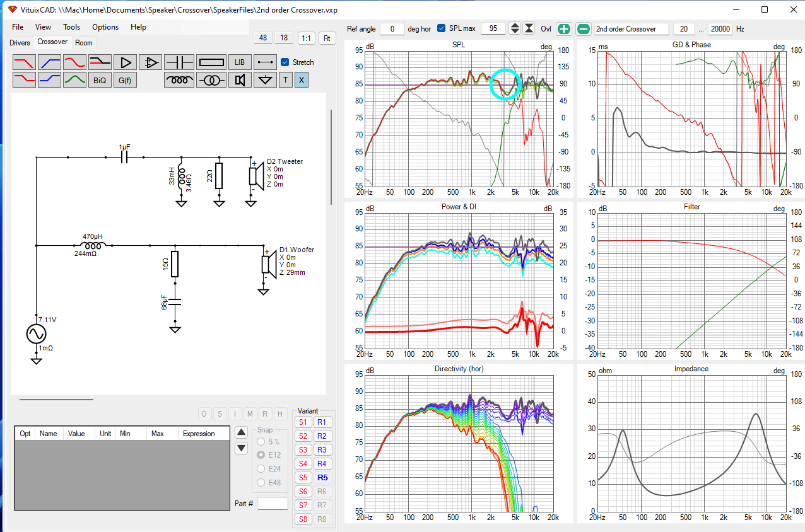Pick the red low-shelf filter block in bottom row
The width and height of the screenshot is (805, 532).
pyautogui.click(x=24, y=79)
